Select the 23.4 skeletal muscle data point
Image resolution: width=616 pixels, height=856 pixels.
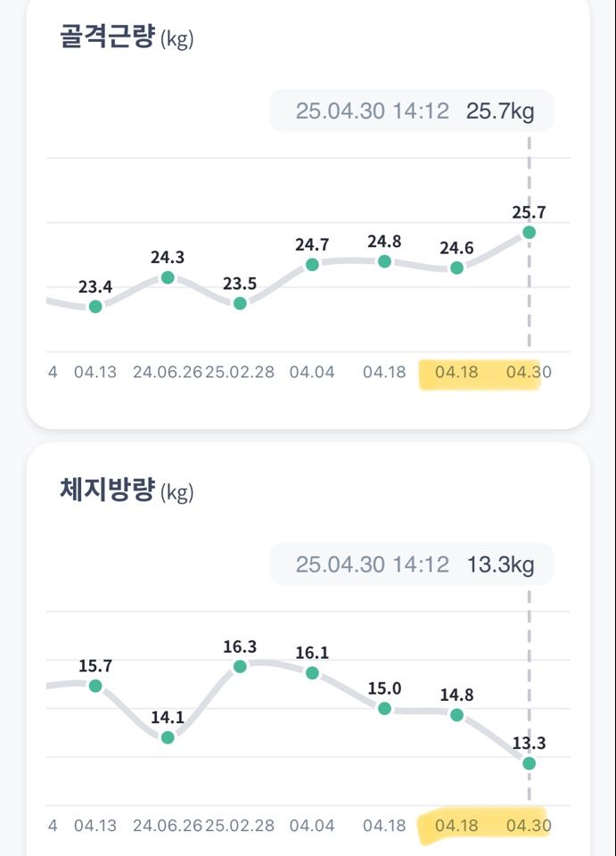pos(95,307)
